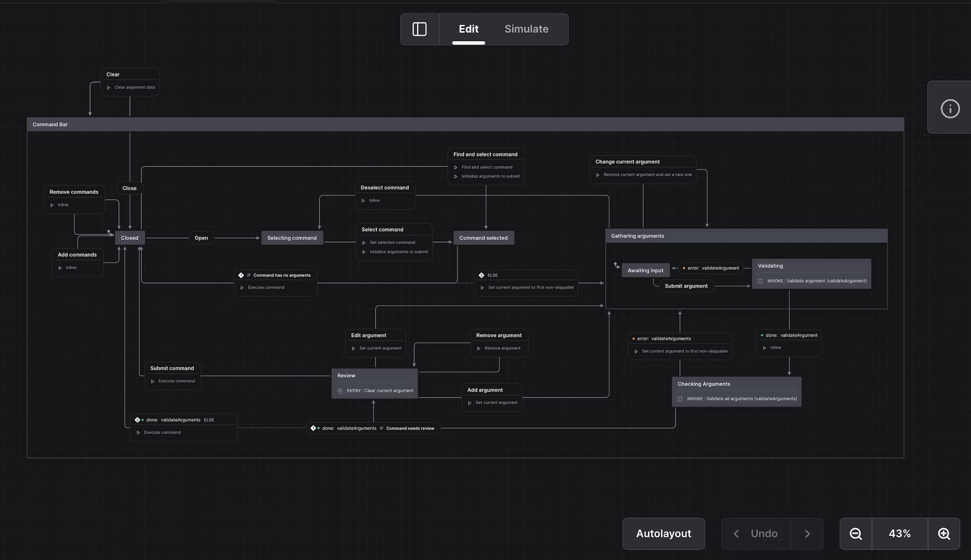This screenshot has height=560, width=971.
Task: Click the INVOKE icon inside the Validating state
Action: point(760,280)
